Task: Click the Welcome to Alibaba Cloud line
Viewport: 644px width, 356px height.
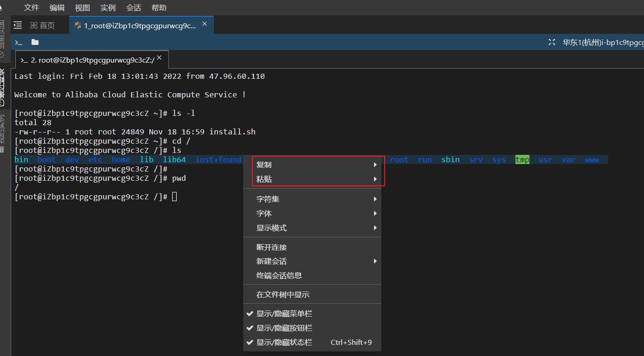Action: 130,95
